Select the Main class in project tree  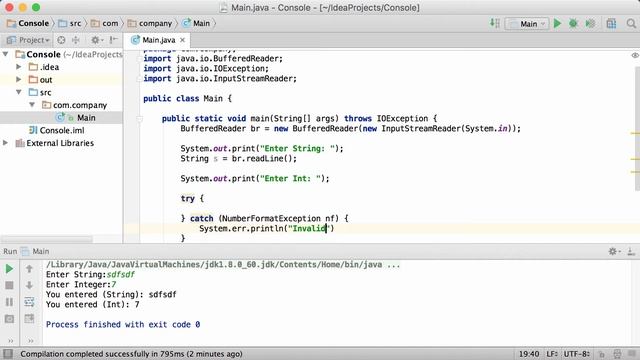(61, 118)
